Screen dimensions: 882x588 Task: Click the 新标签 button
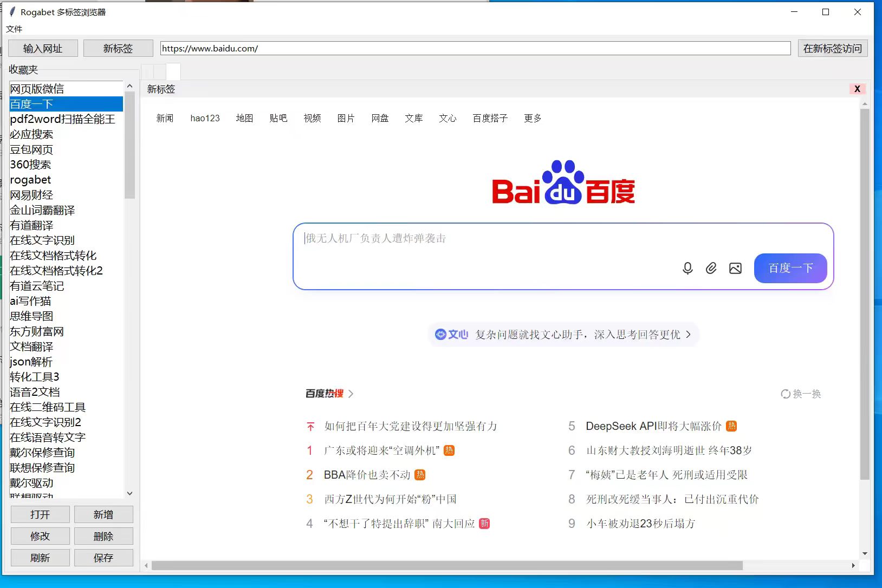pos(118,48)
